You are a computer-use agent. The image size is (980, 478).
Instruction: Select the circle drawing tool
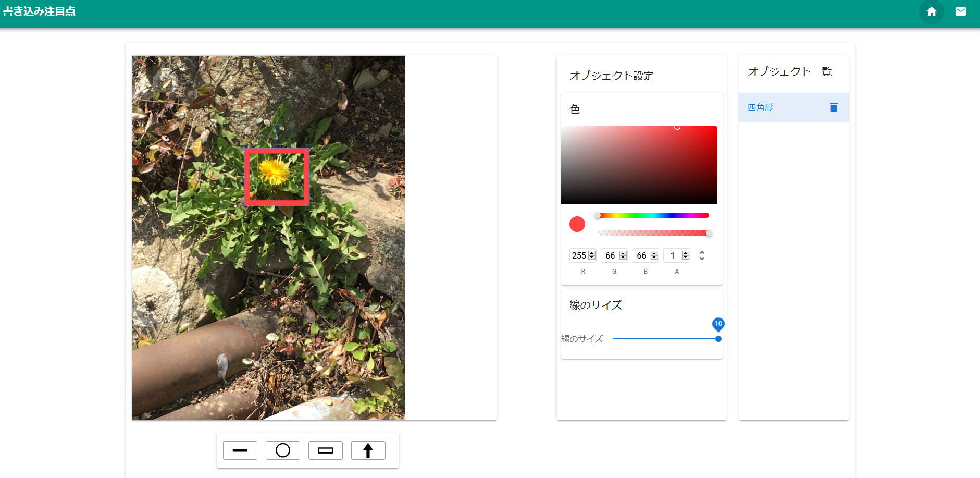pos(283,450)
